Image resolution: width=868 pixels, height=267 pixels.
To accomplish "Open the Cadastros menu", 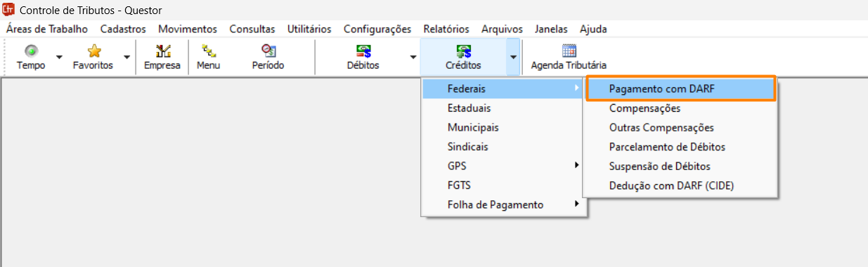I will tap(123, 29).
